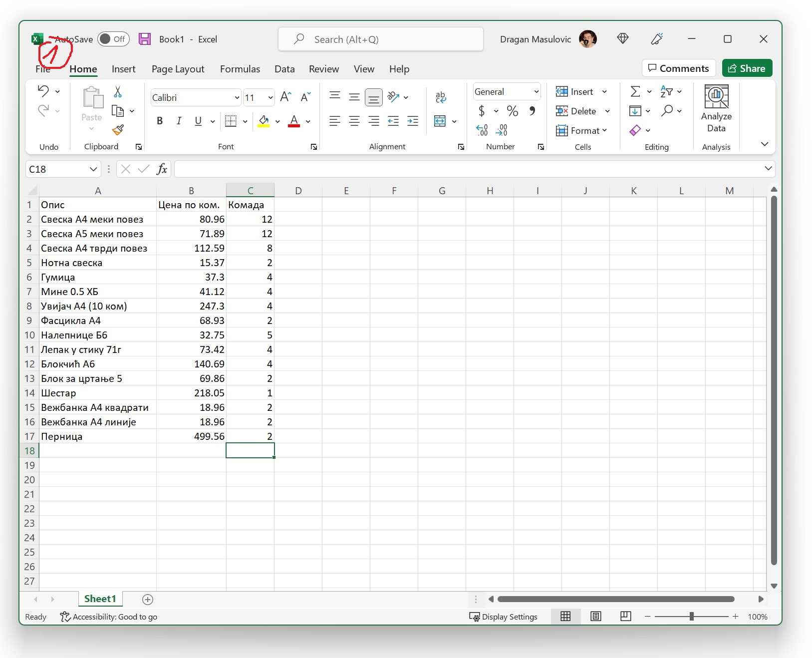The width and height of the screenshot is (812, 658).
Task: Click the Undo arrow icon
Action: [x=43, y=91]
